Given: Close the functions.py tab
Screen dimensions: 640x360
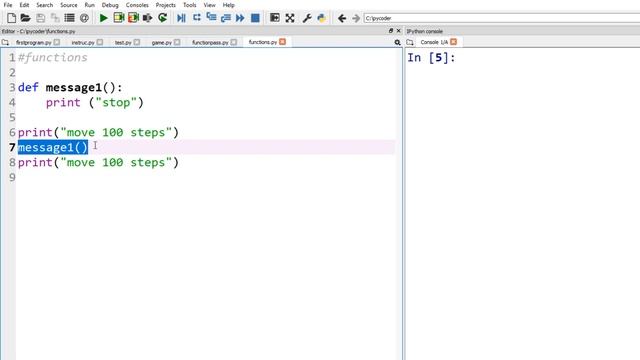Looking at the screenshot, I should [282, 42].
